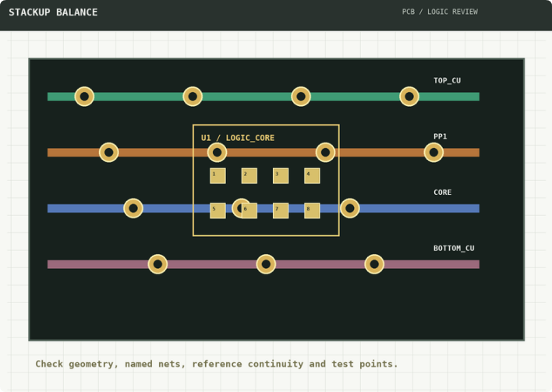
Task: Select the PP1 via below the PP1 label
Action: tap(433, 153)
